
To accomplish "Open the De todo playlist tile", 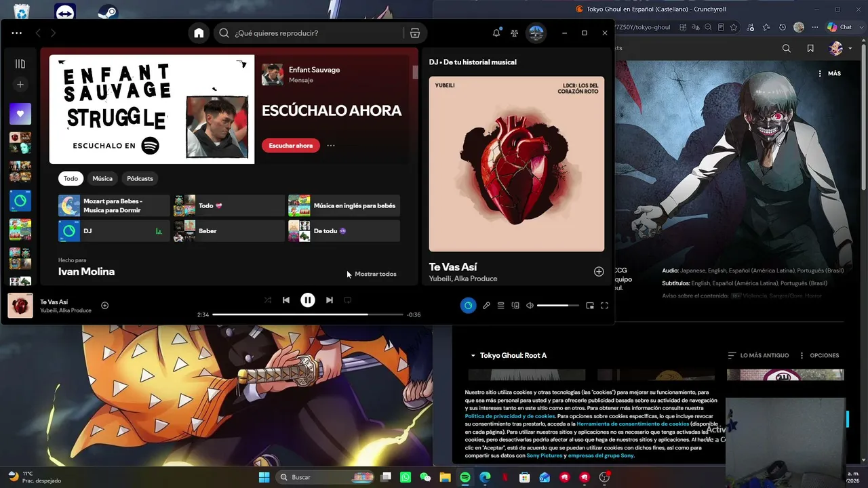I will [x=344, y=230].
